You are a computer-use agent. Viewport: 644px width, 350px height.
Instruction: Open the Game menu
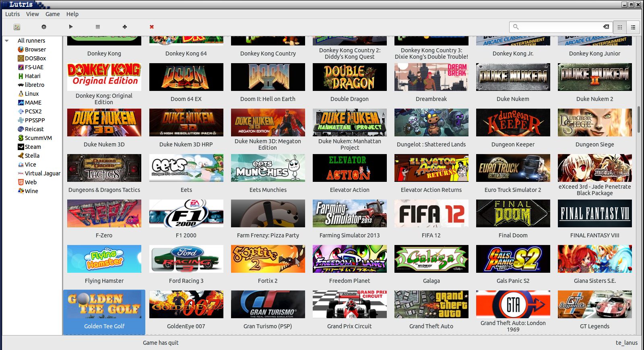[x=53, y=14]
